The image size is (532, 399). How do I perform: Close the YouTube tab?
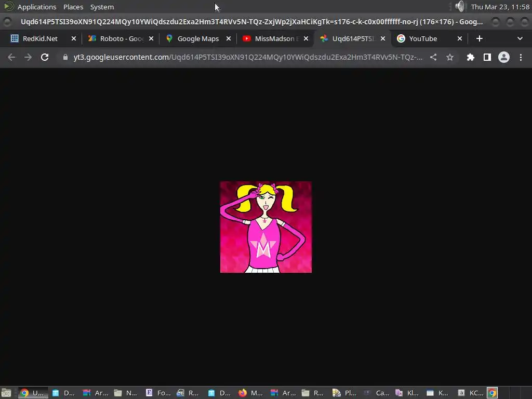459,38
